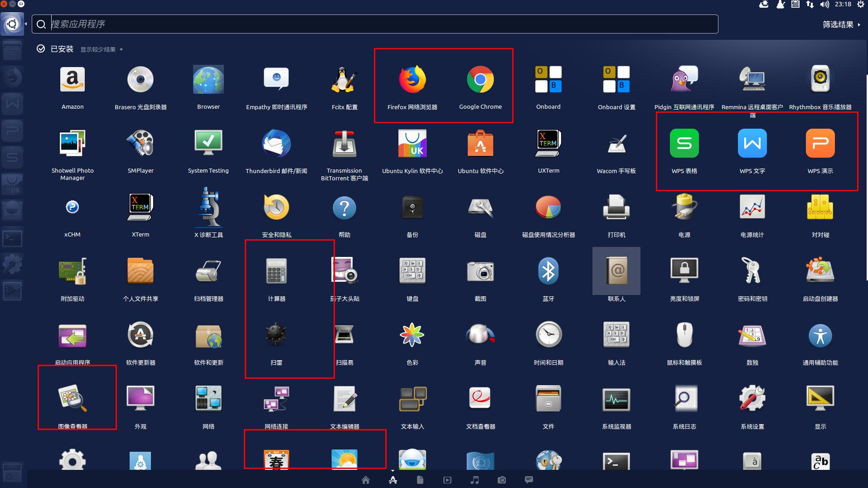This screenshot has height=488, width=868.
Task: Launch Thunderbird 邮件/新闻
Action: pyautogui.click(x=276, y=144)
